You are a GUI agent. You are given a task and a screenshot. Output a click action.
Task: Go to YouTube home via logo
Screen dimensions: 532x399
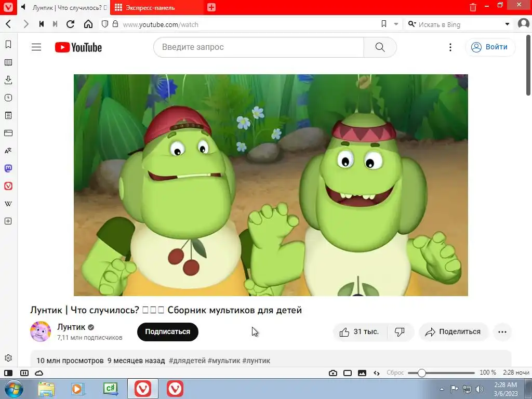point(78,47)
